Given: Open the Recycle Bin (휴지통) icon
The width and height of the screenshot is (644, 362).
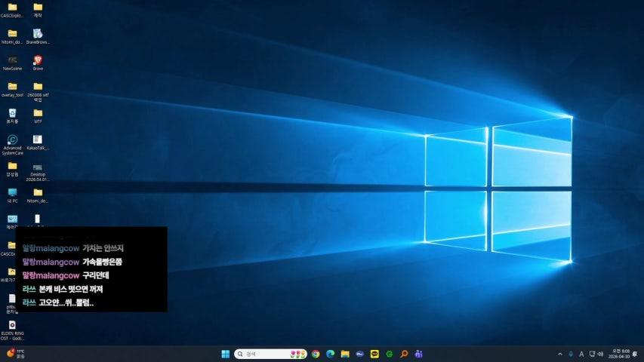Looking at the screenshot, I should coord(12,113).
